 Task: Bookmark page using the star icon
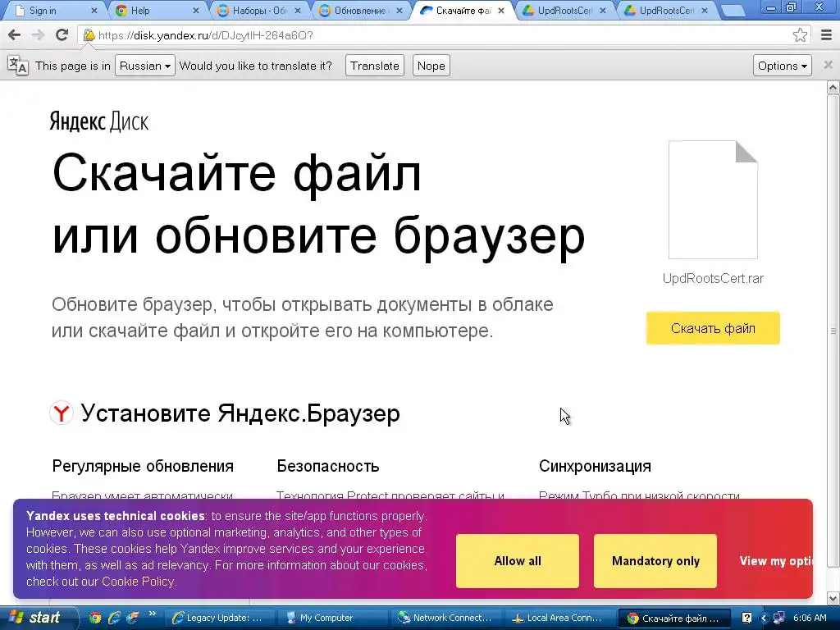pyautogui.click(x=800, y=35)
